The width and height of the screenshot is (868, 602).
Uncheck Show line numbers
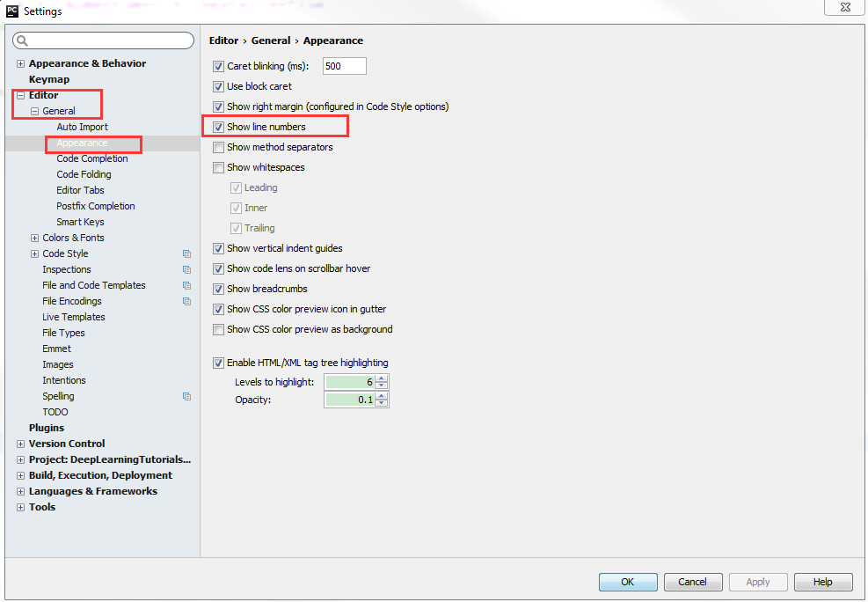pyautogui.click(x=218, y=127)
